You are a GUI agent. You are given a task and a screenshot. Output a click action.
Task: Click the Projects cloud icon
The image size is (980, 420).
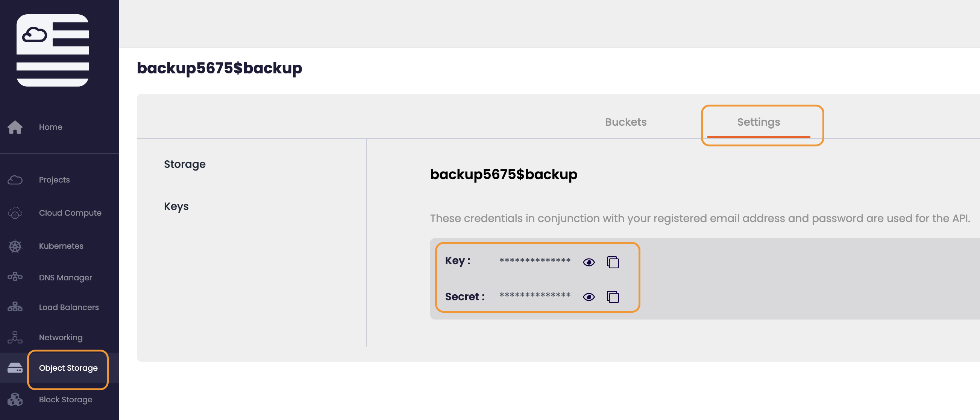click(x=15, y=180)
